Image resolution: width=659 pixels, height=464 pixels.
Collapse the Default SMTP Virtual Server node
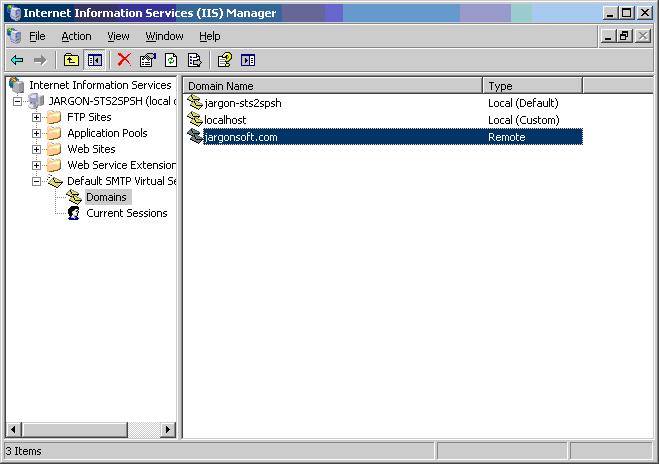37,181
